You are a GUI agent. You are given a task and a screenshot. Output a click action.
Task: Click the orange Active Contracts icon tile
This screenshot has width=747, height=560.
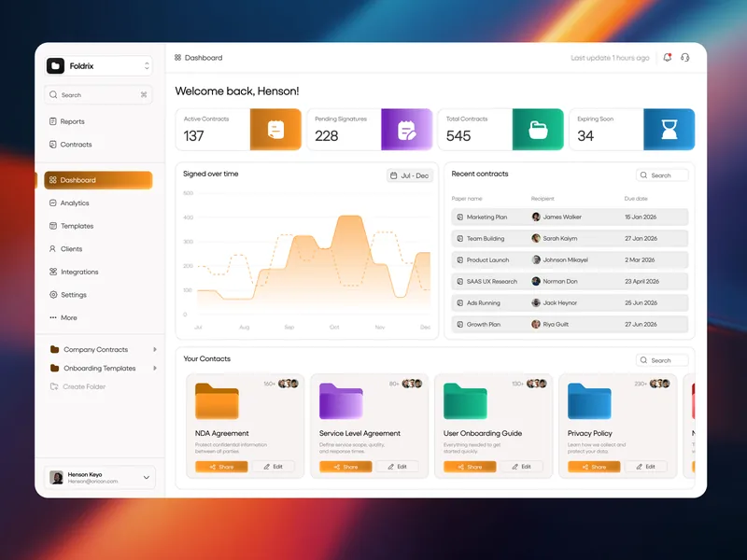pos(275,130)
